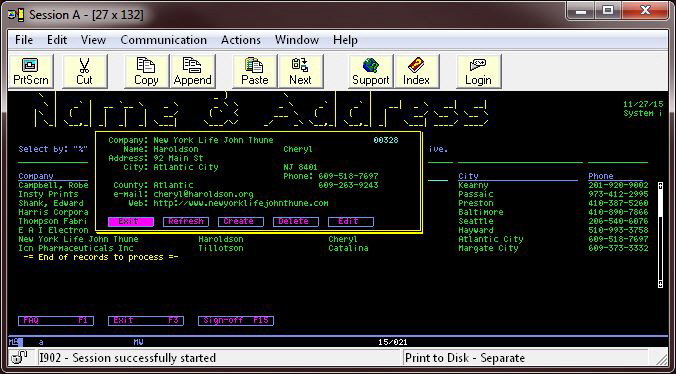The width and height of the screenshot is (676, 374).
Task: Click the FAQ F1 function key button
Action: coord(56,321)
